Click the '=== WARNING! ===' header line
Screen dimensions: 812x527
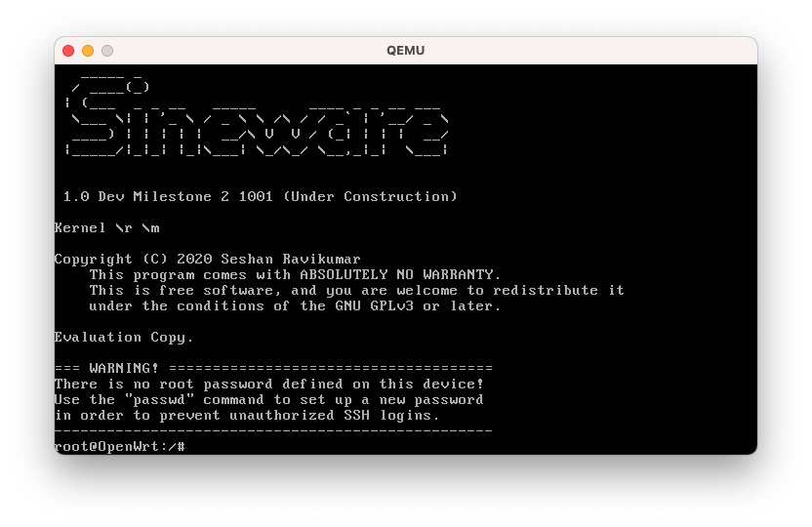pyautogui.click(x=273, y=369)
